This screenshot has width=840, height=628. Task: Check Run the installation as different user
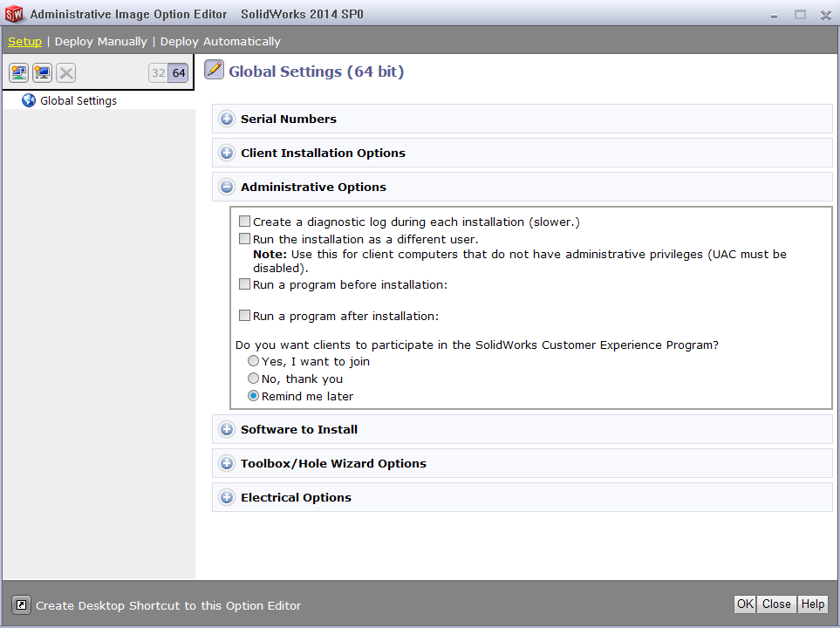click(x=244, y=238)
